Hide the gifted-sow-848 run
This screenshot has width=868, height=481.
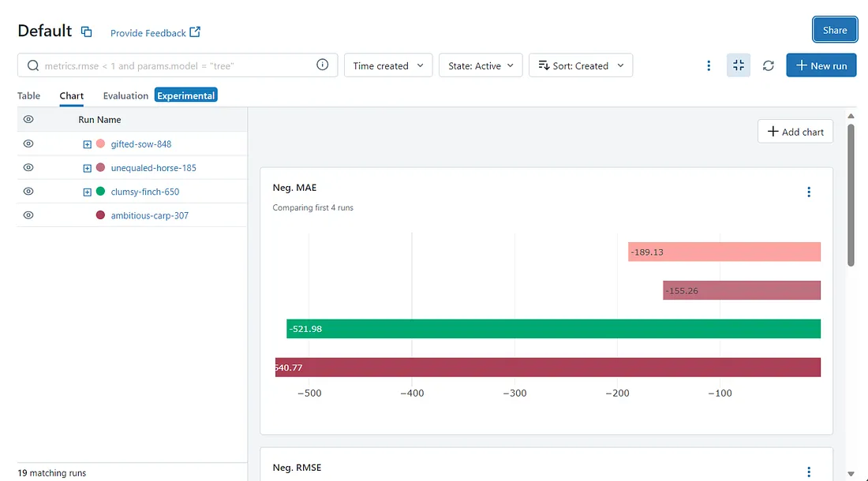click(x=28, y=144)
